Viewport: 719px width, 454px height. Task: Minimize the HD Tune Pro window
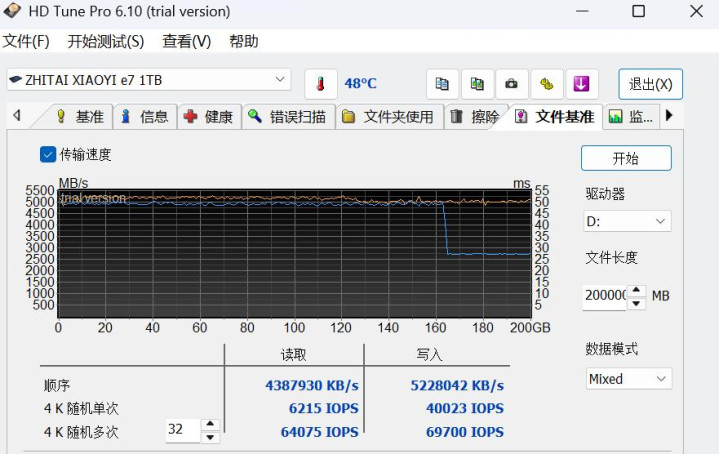[582, 11]
